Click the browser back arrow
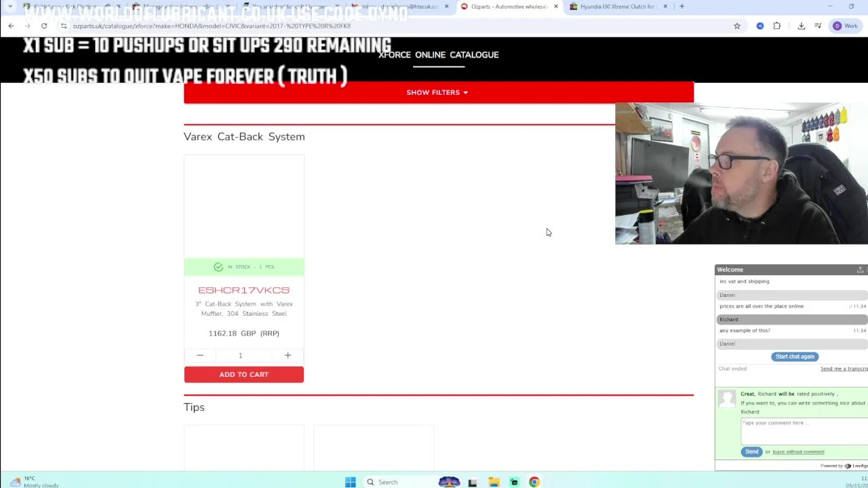Viewport: 868px width, 488px height. (11, 26)
